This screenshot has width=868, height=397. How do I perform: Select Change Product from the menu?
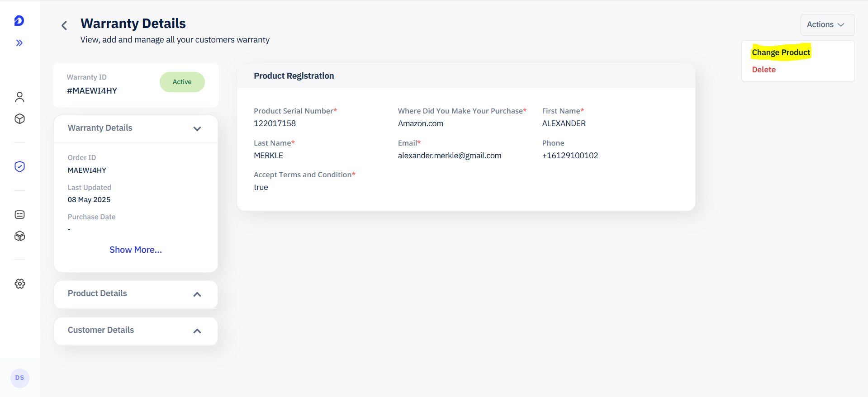781,52
